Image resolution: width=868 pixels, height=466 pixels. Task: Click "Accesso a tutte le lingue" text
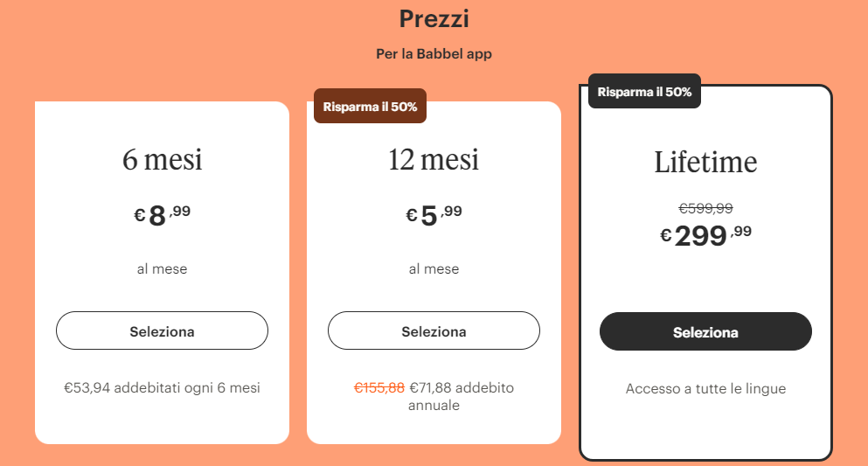point(705,388)
